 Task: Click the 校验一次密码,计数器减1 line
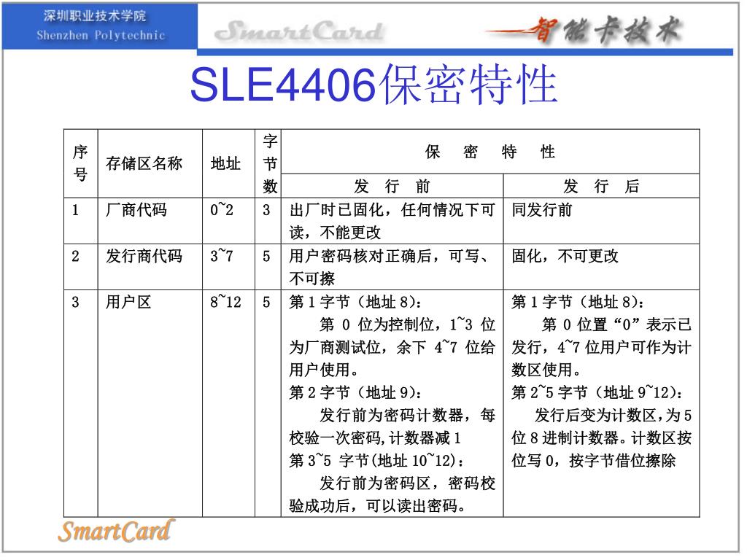point(375,437)
